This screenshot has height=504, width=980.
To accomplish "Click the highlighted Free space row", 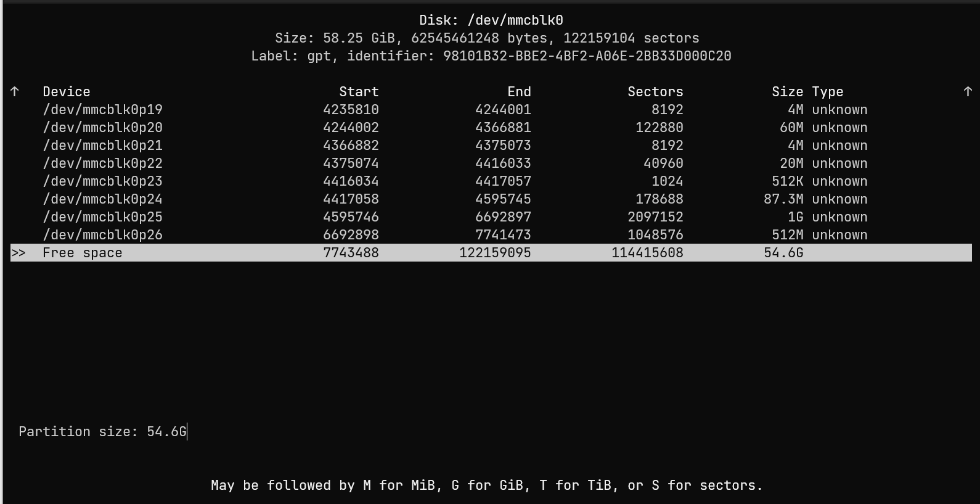I will coord(83,253).
